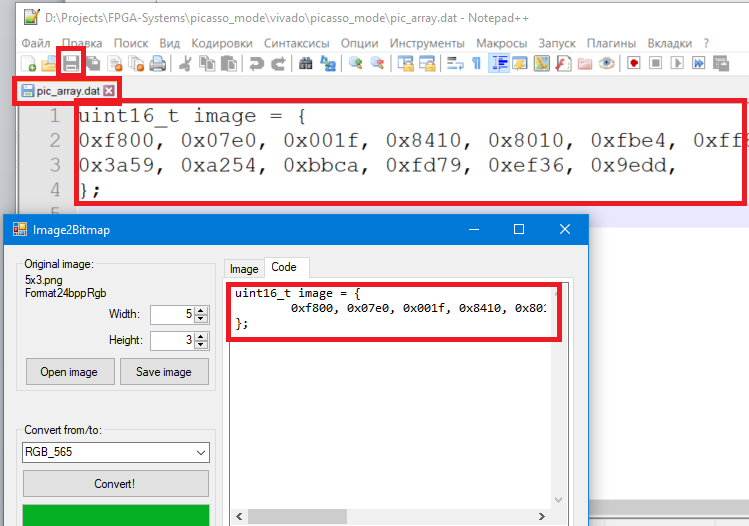Click the green progress bar below Convert
Image resolution: width=749 pixels, height=526 pixels.
[116, 514]
